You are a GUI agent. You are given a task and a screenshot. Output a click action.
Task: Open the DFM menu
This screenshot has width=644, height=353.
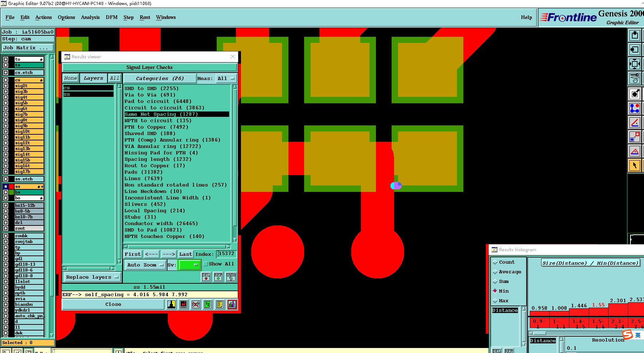(111, 17)
